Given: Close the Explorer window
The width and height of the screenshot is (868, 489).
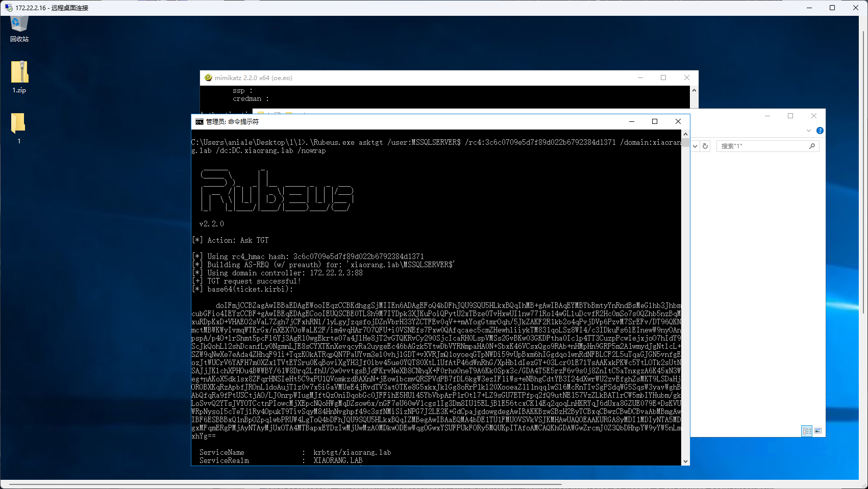Looking at the screenshot, I should coord(814,116).
